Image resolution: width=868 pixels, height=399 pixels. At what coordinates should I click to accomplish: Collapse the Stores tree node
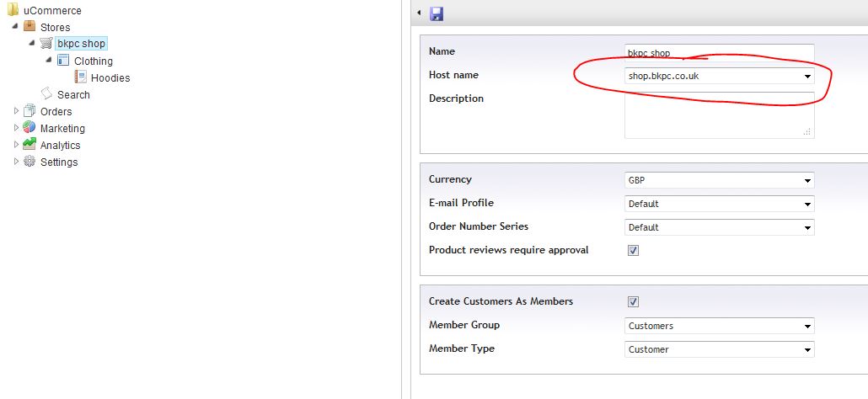pyautogui.click(x=15, y=26)
